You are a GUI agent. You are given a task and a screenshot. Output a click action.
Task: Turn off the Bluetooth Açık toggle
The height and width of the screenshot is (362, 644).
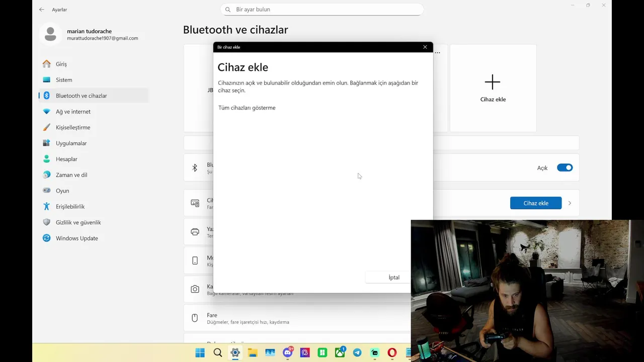565,168
